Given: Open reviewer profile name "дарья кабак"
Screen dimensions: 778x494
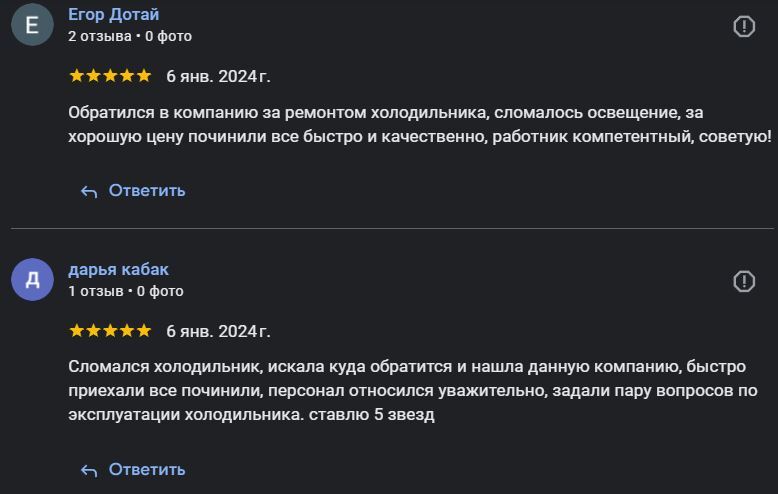Looking at the screenshot, I should pyautogui.click(x=118, y=270).
